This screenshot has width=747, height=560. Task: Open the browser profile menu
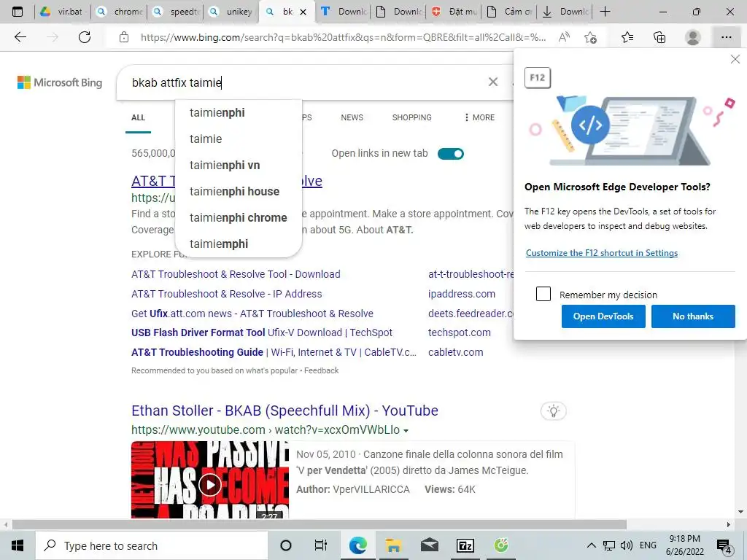693,37
